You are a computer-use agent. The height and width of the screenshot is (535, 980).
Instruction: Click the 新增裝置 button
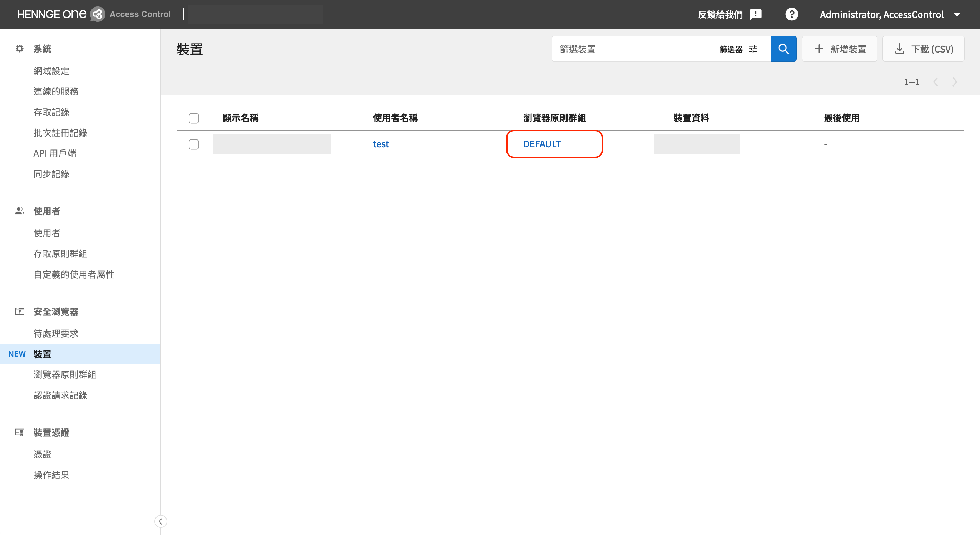pos(840,49)
